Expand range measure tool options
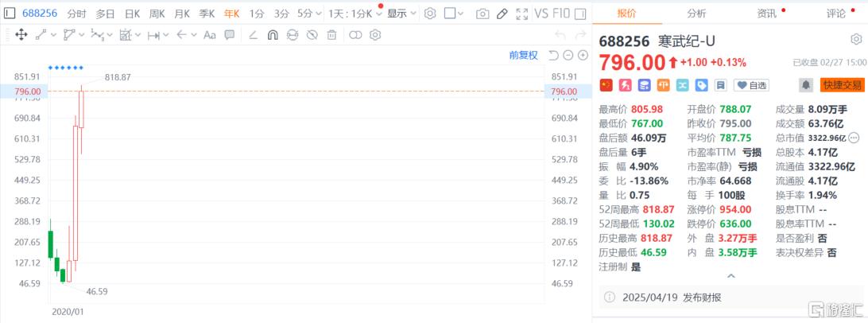 click(165, 36)
